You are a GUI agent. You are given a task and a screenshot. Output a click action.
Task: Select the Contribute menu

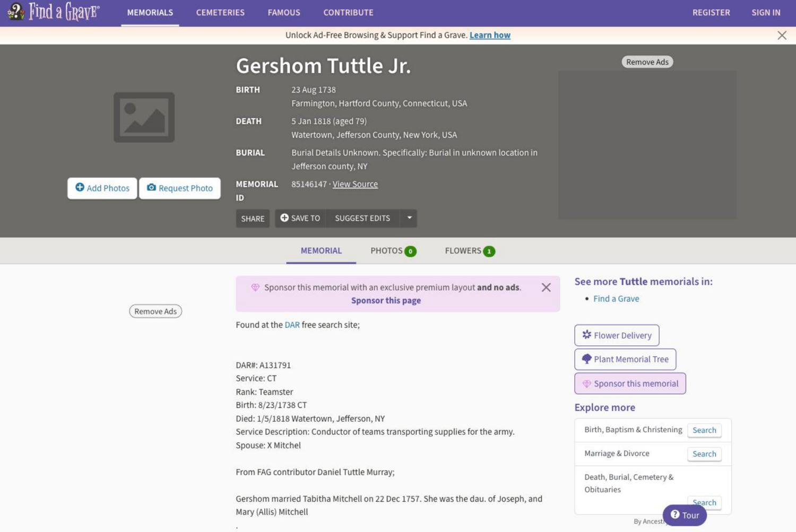tap(348, 12)
